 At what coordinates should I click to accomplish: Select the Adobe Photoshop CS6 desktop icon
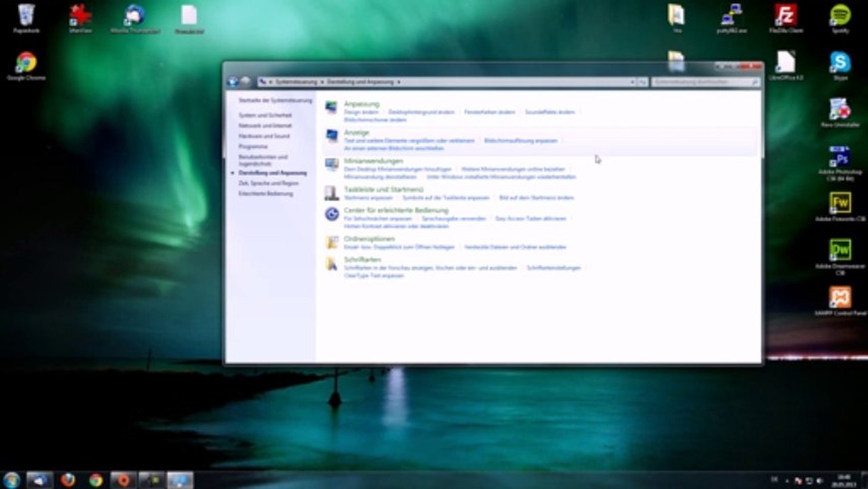(840, 163)
